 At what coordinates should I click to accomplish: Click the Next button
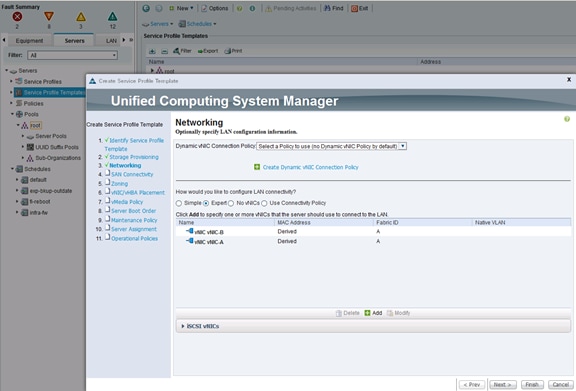[x=503, y=384]
